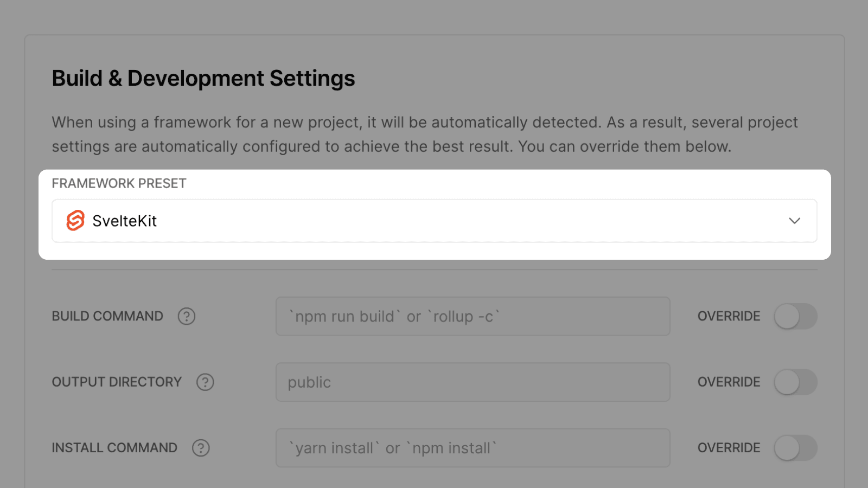Enable the Output Directory override toggle
This screenshot has height=488, width=868.
tap(795, 382)
